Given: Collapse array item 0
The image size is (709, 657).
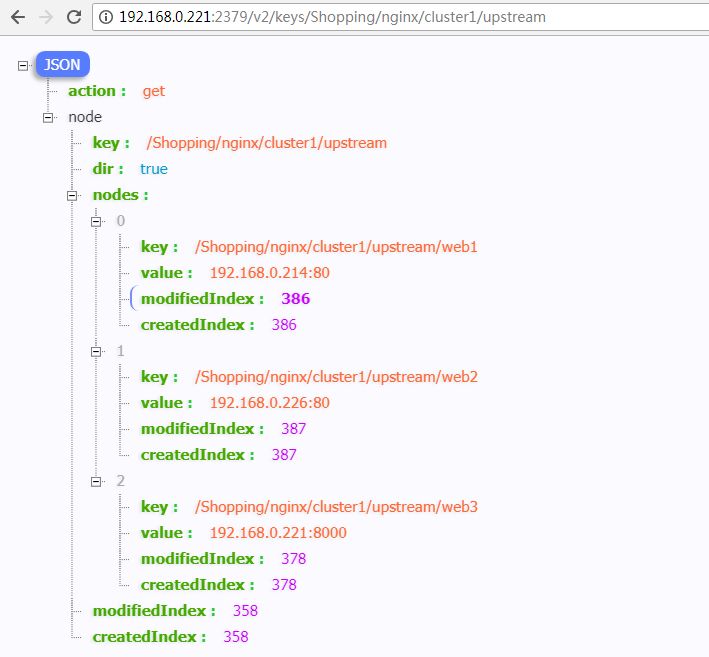Looking at the screenshot, I should (x=96, y=222).
